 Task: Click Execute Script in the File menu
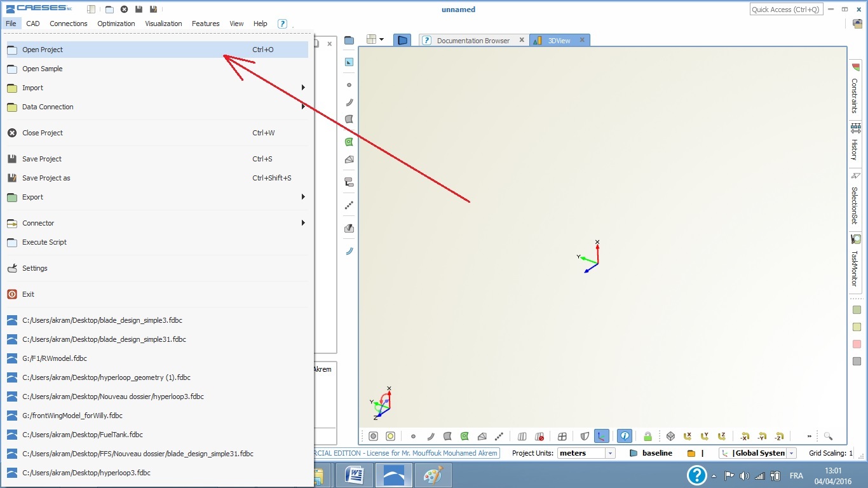pyautogui.click(x=157, y=242)
